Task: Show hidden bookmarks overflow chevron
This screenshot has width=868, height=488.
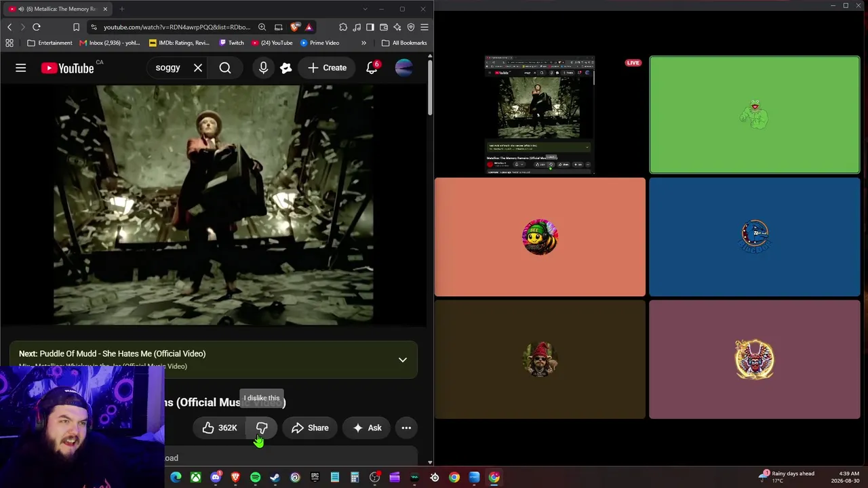Action: 363,43
